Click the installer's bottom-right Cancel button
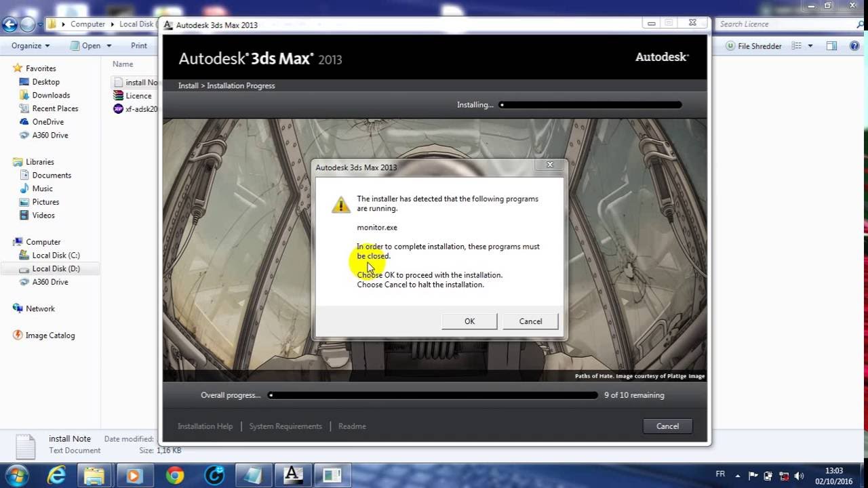Image resolution: width=868 pixels, height=488 pixels. pyautogui.click(x=667, y=426)
